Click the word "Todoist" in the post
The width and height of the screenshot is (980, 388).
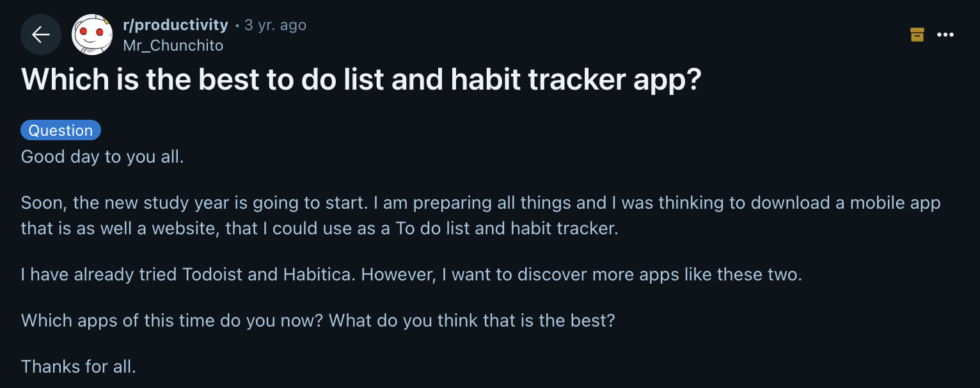click(212, 275)
